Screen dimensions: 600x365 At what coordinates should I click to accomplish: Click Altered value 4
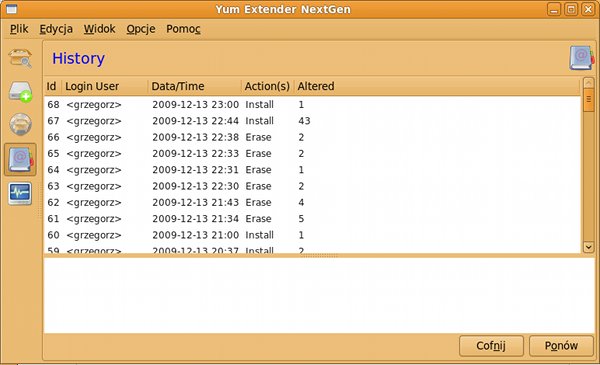[x=301, y=202]
